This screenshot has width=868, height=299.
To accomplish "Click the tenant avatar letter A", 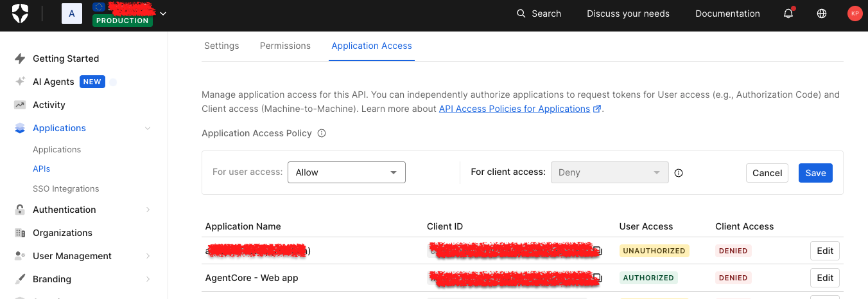I will [x=72, y=14].
